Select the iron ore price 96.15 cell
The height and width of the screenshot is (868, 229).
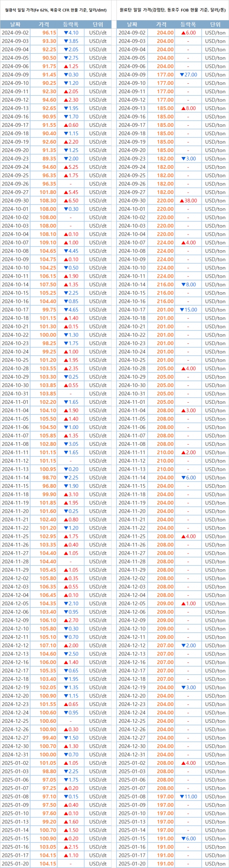coord(49,33)
